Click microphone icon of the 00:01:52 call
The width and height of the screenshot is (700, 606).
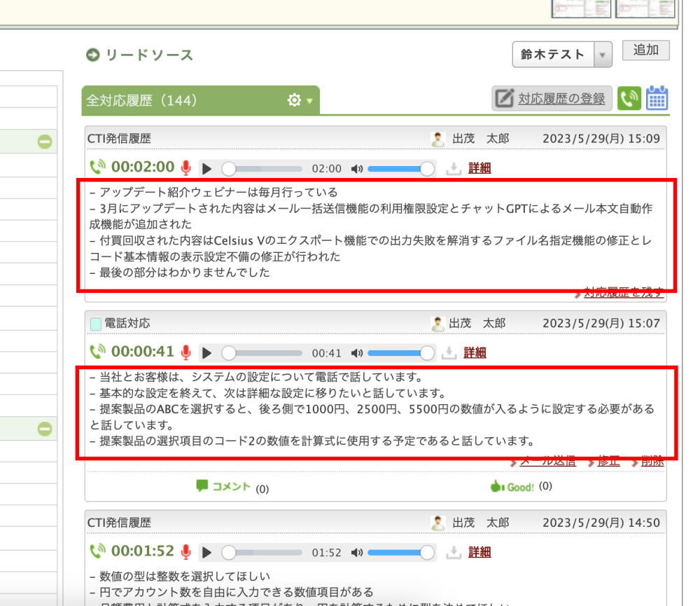point(186,551)
